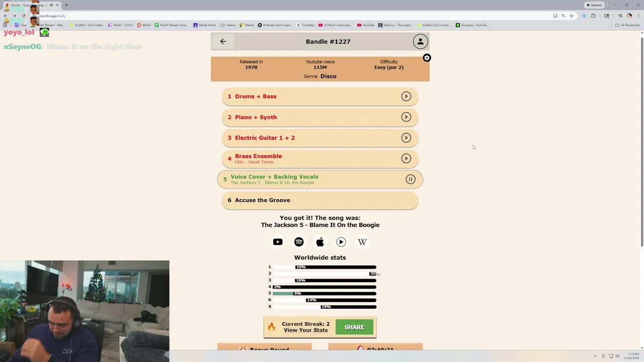The image size is (644, 362).
Task: Click the green SHARE button
Action: (354, 327)
